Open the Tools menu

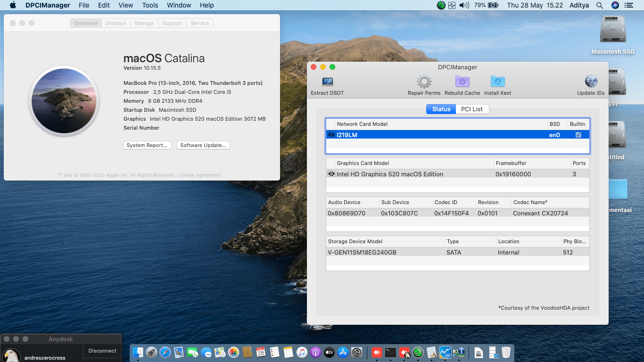[150, 5]
